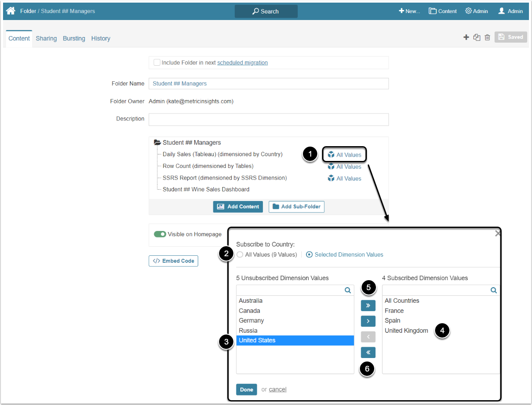Viewport: 532px width, 405px height.
Task: Click the Add Content button
Action: 238,207
